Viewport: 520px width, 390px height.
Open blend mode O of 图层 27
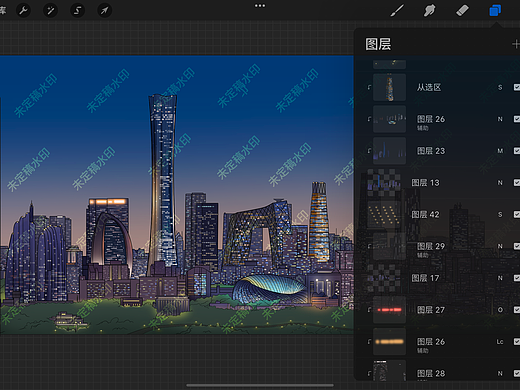click(x=500, y=310)
